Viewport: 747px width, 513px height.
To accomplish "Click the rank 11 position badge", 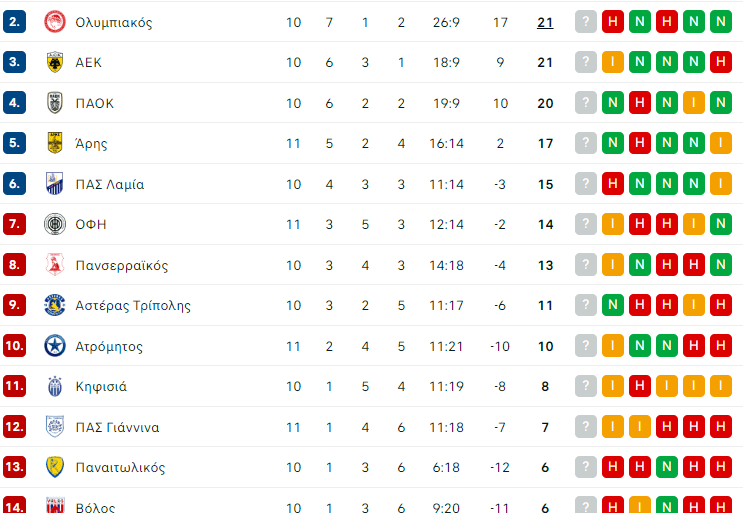I will point(14,387).
